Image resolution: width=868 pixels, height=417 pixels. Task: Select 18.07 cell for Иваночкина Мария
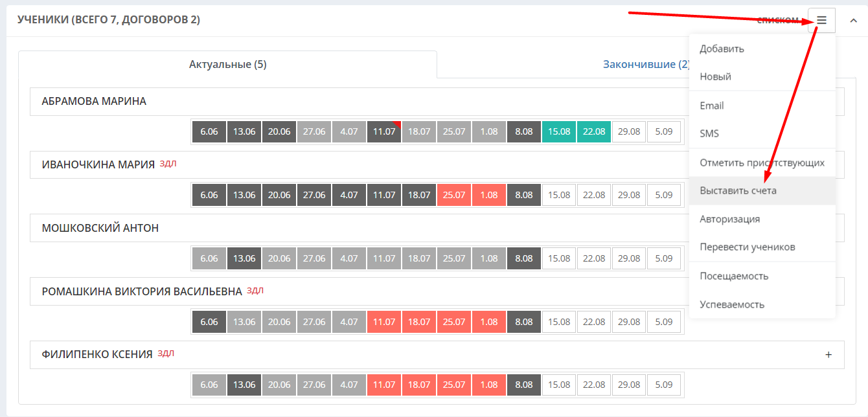(x=419, y=195)
